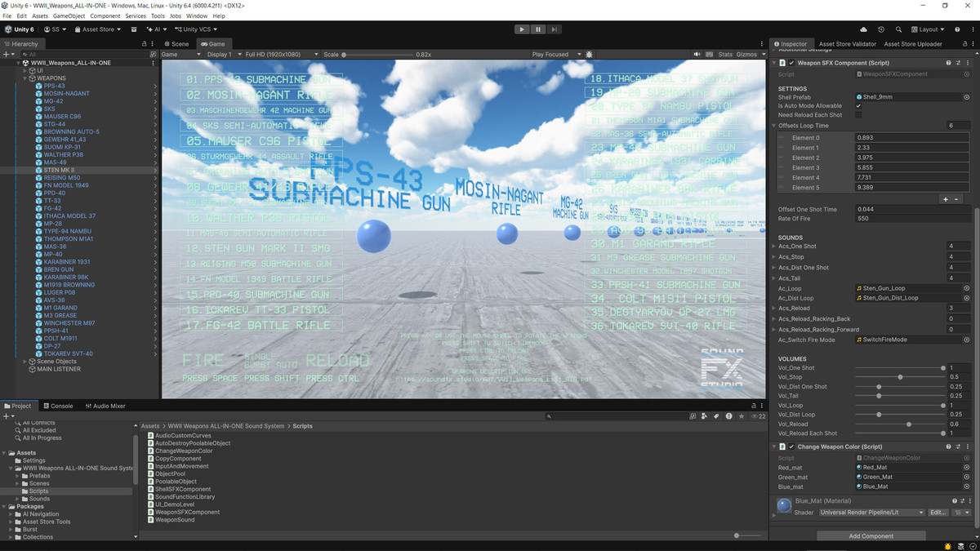Click the material Edit... button
The image size is (980, 551).
938,513
